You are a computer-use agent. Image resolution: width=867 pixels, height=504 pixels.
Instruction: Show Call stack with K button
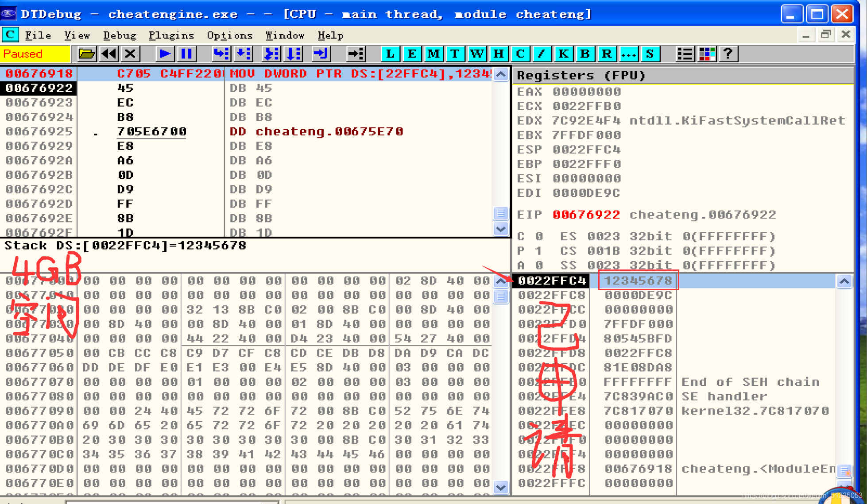pyautogui.click(x=563, y=54)
